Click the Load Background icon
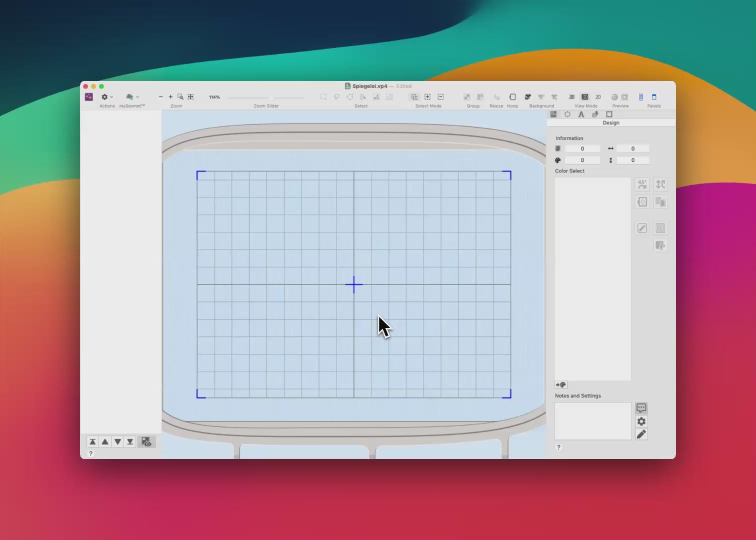 (527, 97)
